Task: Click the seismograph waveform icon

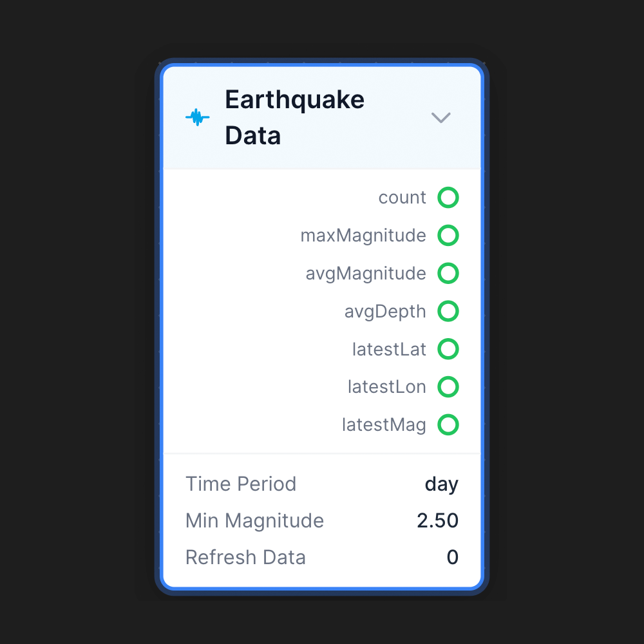Action: click(197, 117)
